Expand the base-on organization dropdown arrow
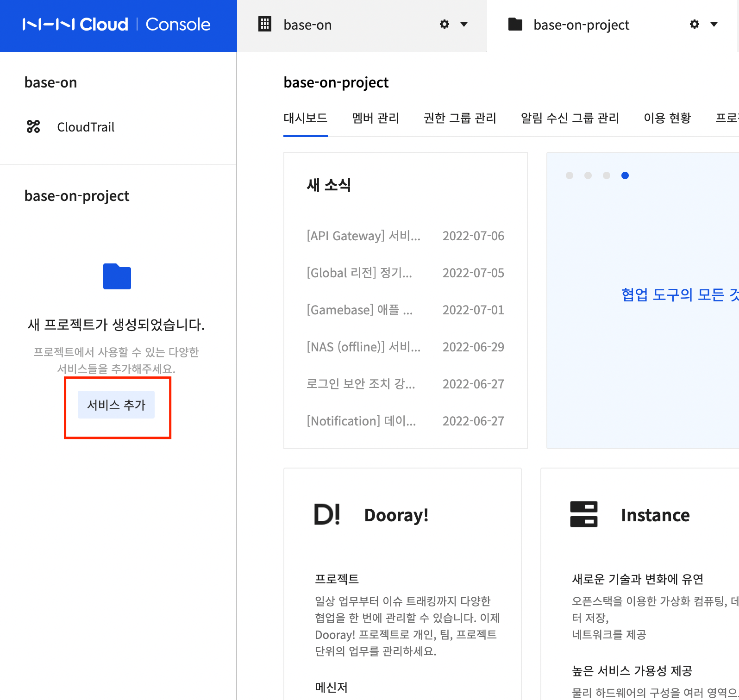Viewport: 739px width, 700px height. click(x=464, y=25)
